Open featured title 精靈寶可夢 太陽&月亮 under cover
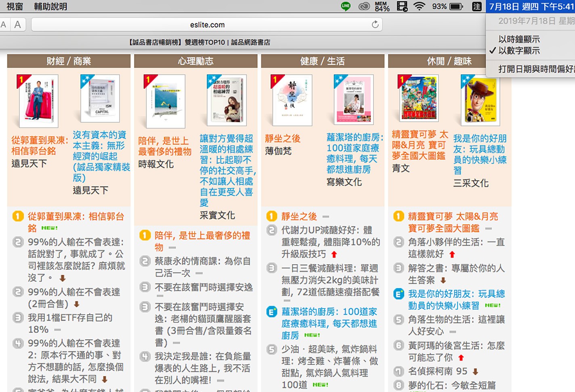Image resolution: width=575 pixels, height=392 pixels. 420,145
